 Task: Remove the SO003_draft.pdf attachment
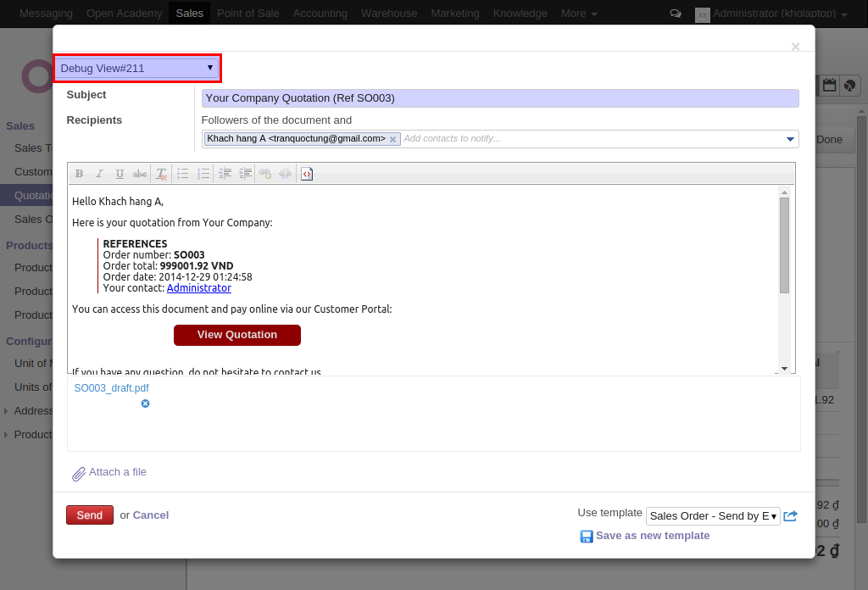(x=145, y=404)
